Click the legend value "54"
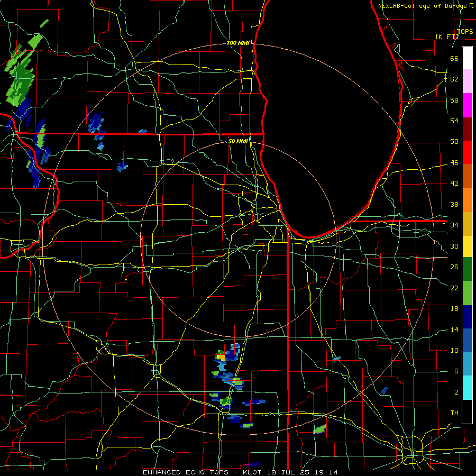476x476 pixels. pyautogui.click(x=454, y=121)
